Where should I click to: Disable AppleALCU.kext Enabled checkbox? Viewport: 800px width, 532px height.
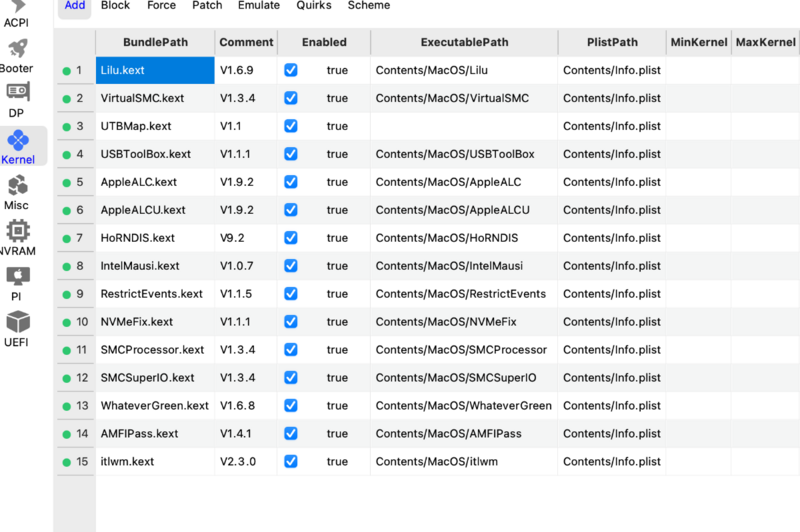pyautogui.click(x=291, y=210)
